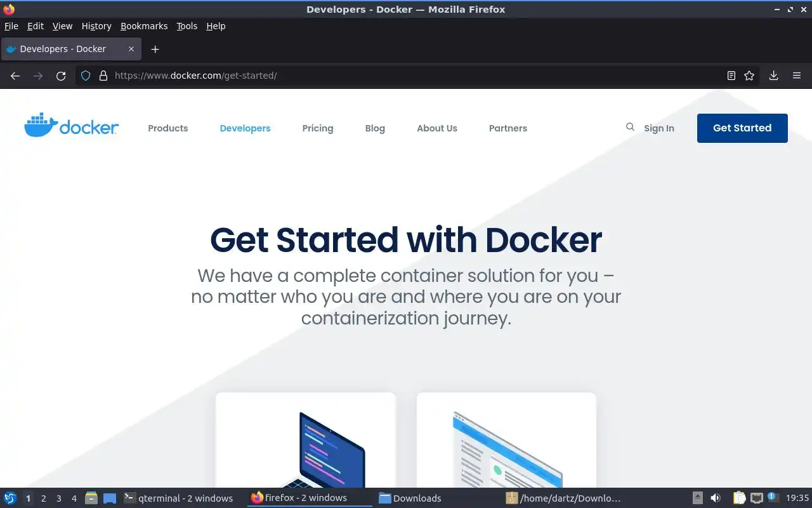Screen dimensions: 812x508
Task: Open the file manager launcher in taskbar
Action: click(x=91, y=498)
